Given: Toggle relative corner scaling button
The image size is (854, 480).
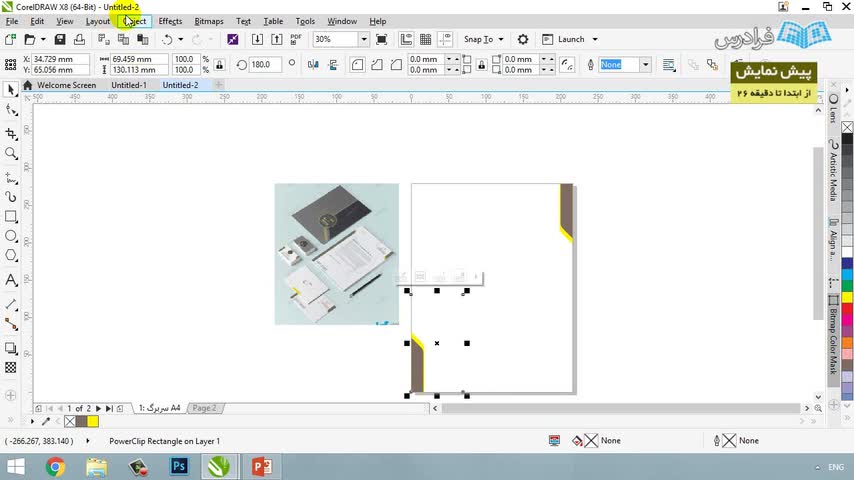Looking at the screenshot, I should click(x=567, y=64).
